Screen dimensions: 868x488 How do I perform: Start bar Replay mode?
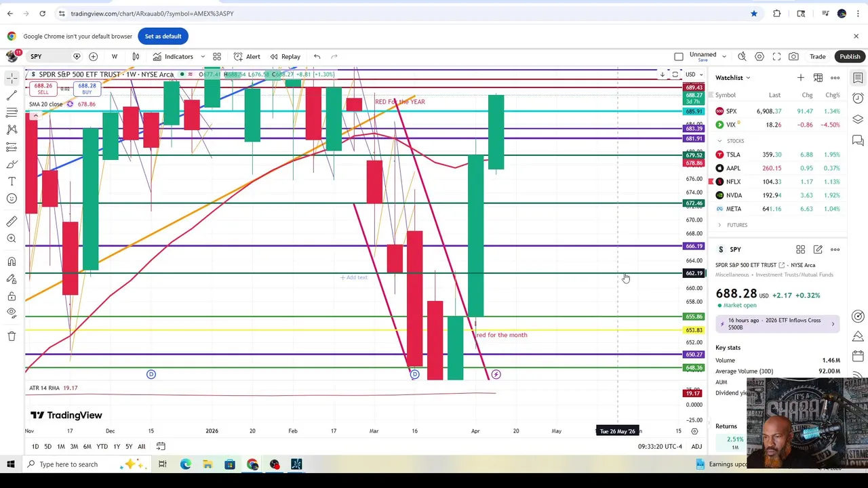tap(285, 56)
